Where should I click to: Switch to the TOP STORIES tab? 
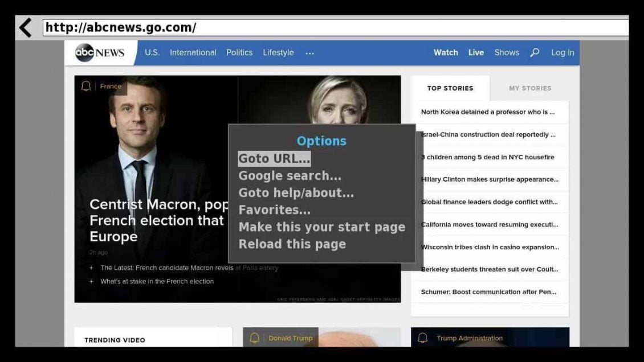(450, 88)
